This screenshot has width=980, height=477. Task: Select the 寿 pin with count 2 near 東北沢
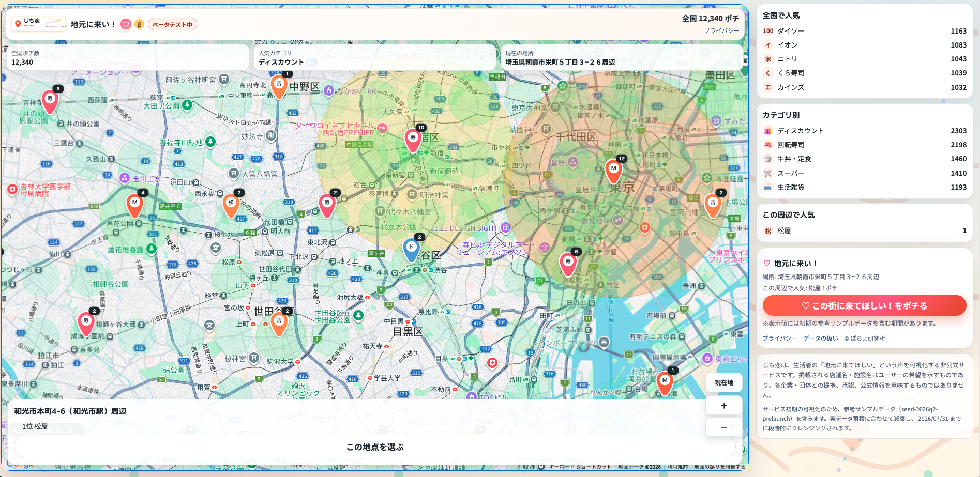(x=327, y=205)
